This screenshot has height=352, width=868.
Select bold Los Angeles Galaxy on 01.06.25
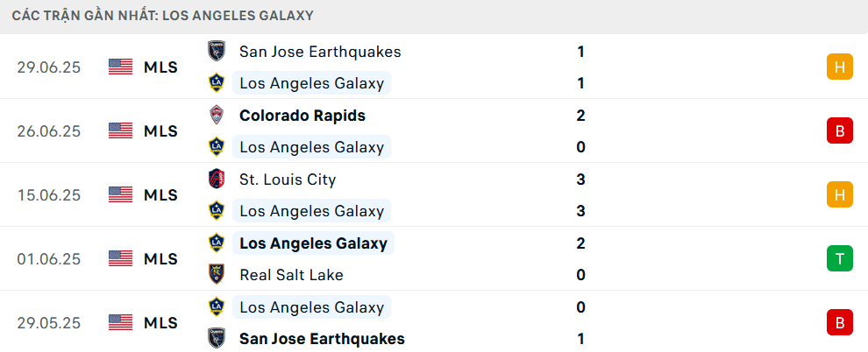(313, 243)
